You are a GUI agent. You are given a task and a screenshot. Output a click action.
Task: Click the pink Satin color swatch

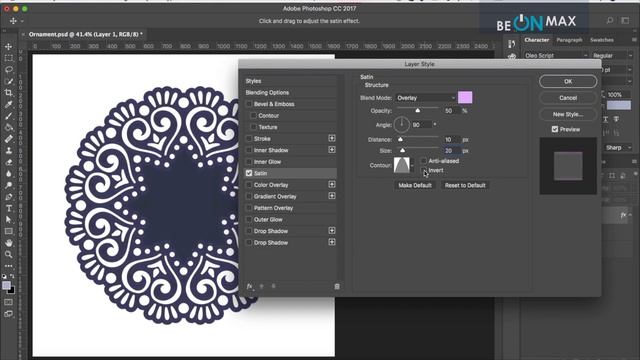pyautogui.click(x=465, y=98)
